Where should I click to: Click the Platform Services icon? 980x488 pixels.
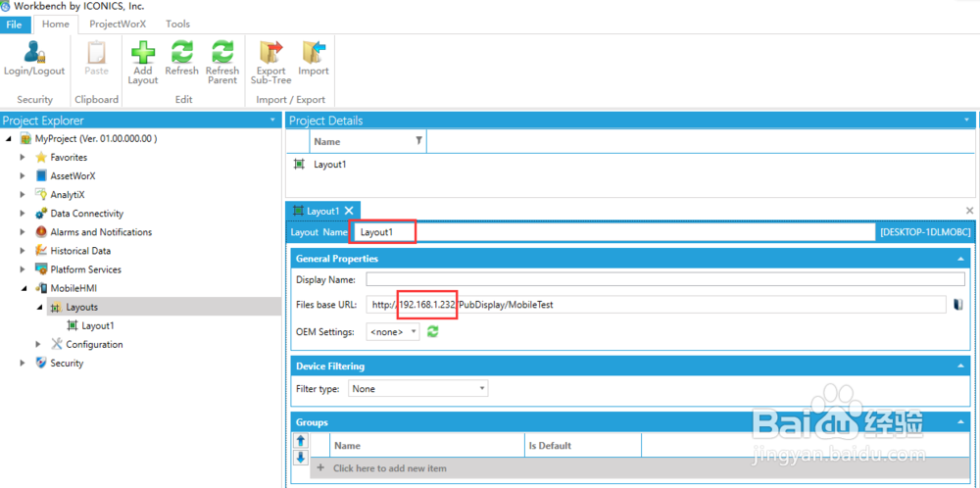[41, 269]
